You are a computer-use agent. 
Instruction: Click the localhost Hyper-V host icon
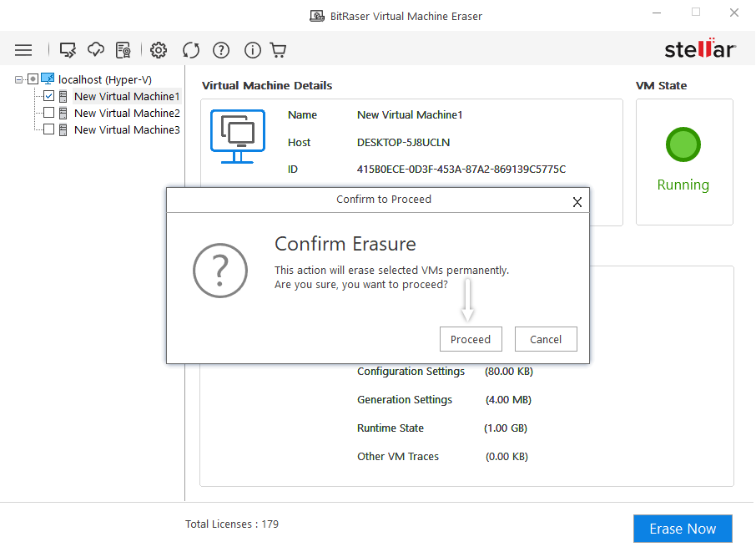[48, 78]
